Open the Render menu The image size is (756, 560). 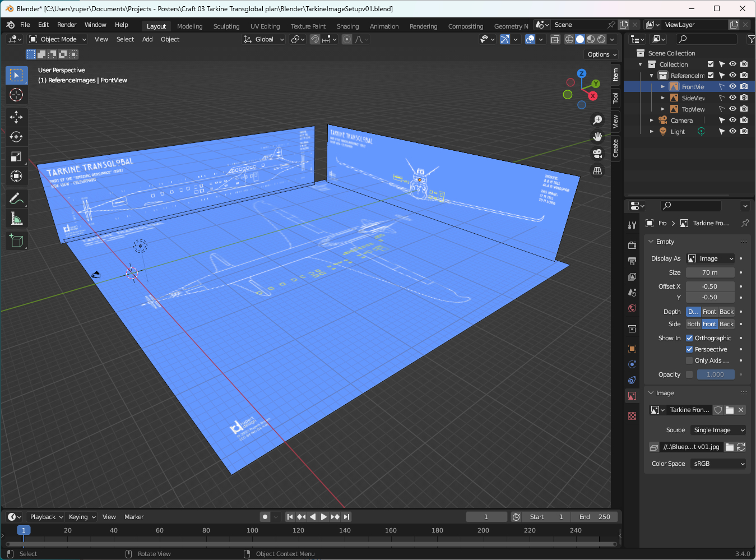(67, 25)
